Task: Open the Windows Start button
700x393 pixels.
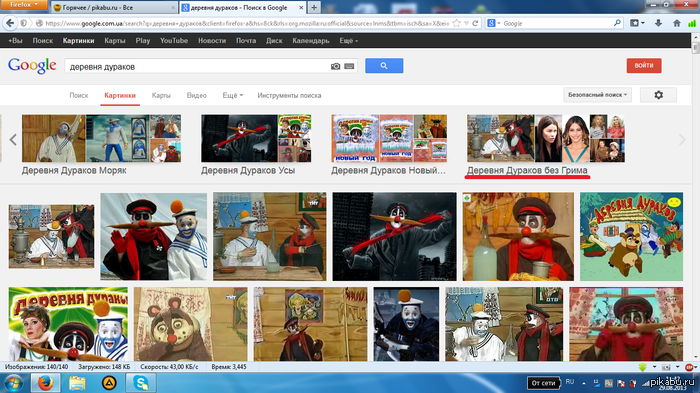Action: click(x=13, y=383)
